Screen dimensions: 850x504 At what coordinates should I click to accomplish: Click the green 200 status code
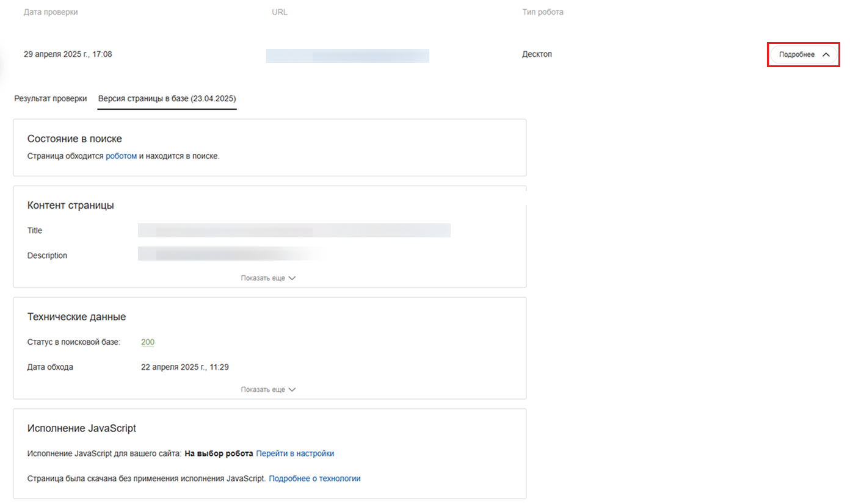[148, 342]
